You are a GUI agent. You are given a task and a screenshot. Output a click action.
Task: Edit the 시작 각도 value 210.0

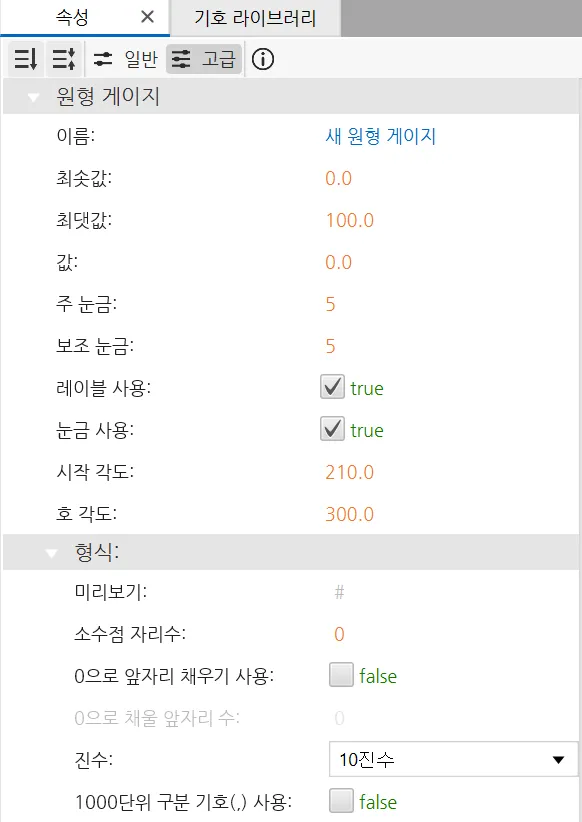tap(350, 472)
